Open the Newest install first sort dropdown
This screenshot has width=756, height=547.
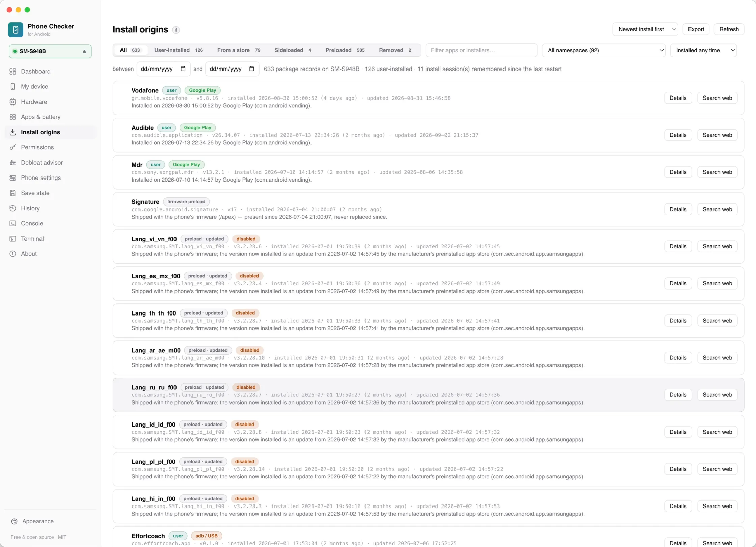645,29
